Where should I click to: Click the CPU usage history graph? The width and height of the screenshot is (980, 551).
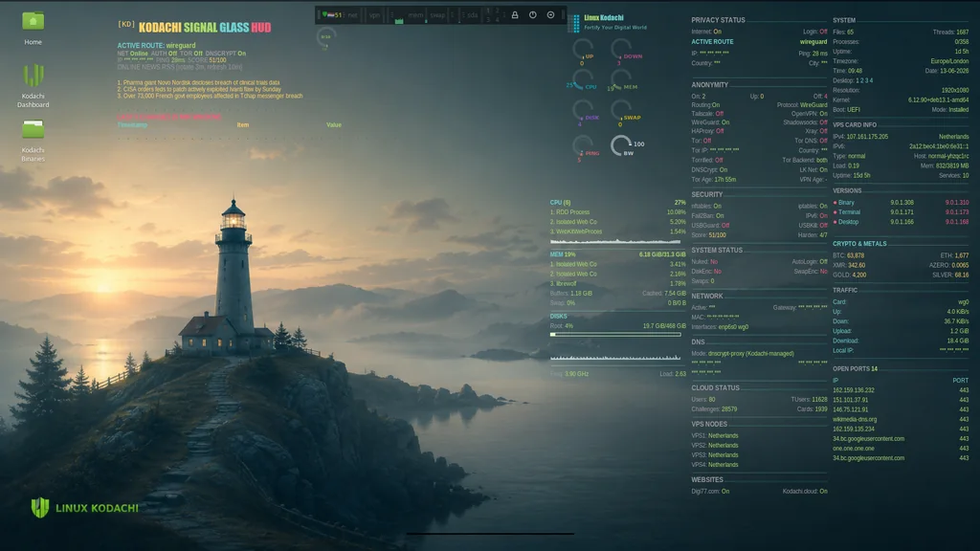click(615, 240)
